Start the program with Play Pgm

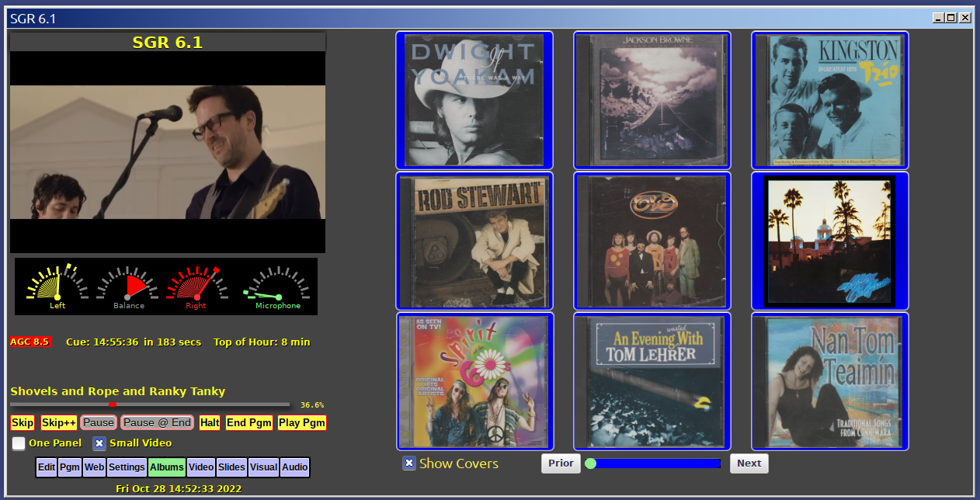tap(302, 423)
